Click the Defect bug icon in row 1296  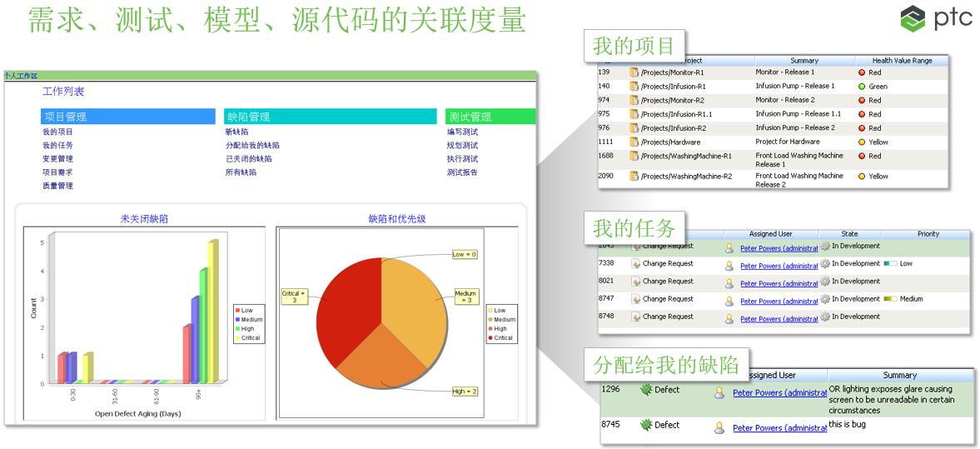click(645, 390)
